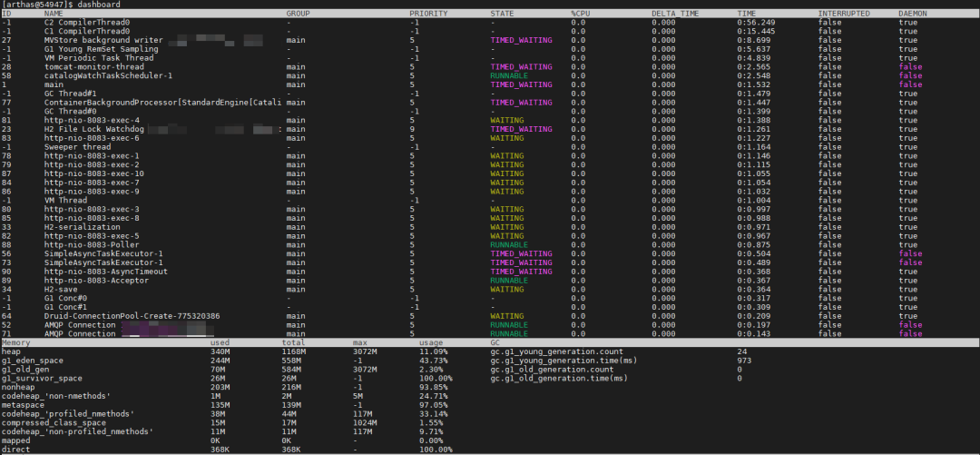Click the "MVStore background writer" thread name

[x=103, y=40]
